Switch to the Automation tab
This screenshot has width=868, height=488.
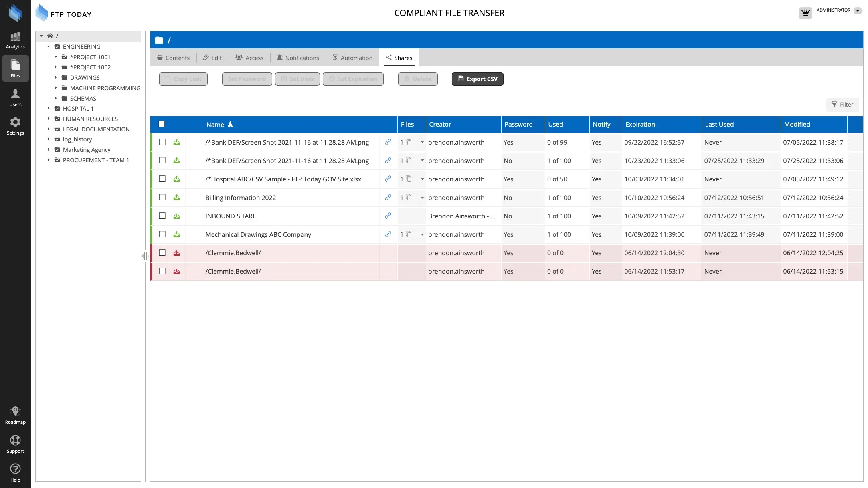(352, 58)
